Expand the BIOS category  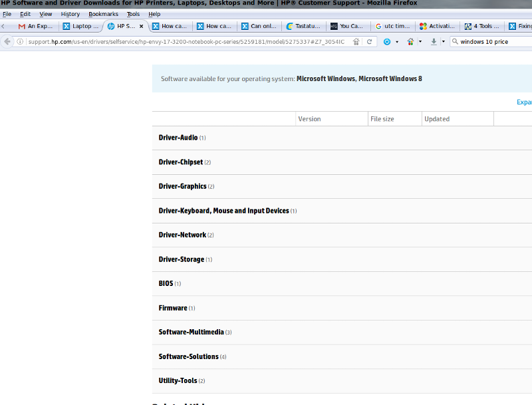(x=342, y=283)
